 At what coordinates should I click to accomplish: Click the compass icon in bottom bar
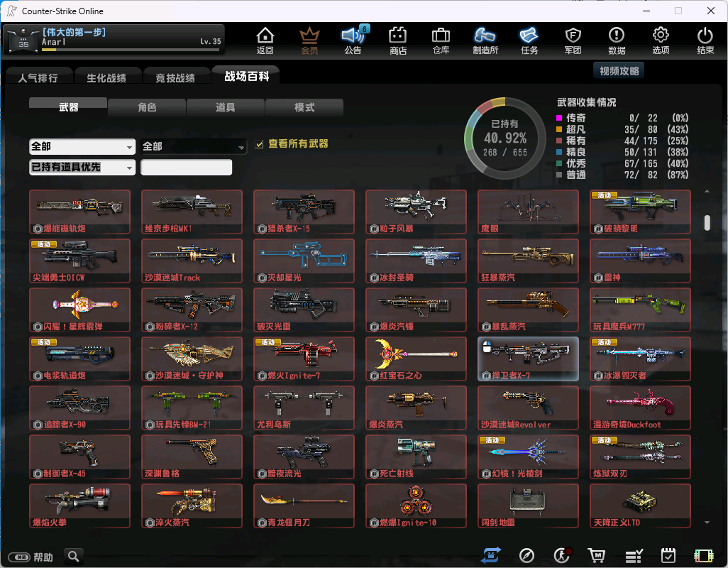tap(526, 555)
